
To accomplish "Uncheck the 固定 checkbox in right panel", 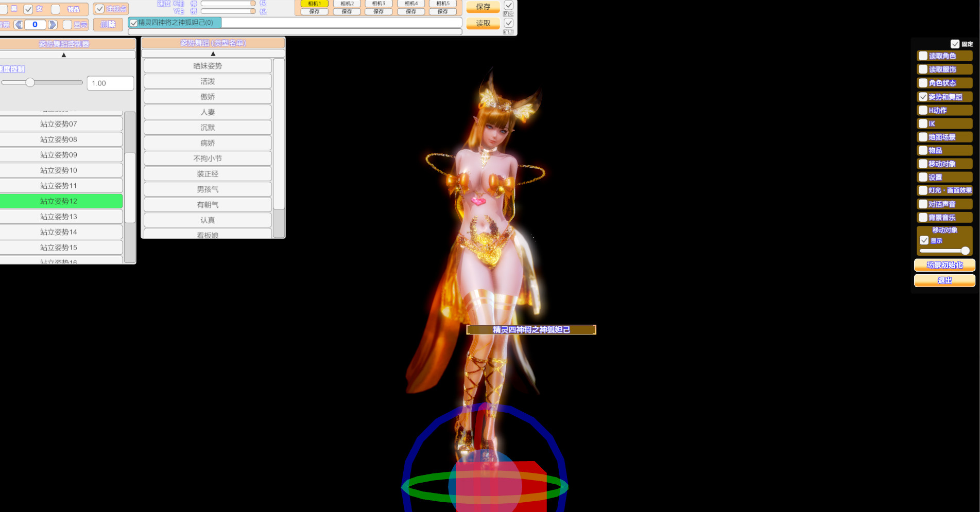I will point(955,44).
